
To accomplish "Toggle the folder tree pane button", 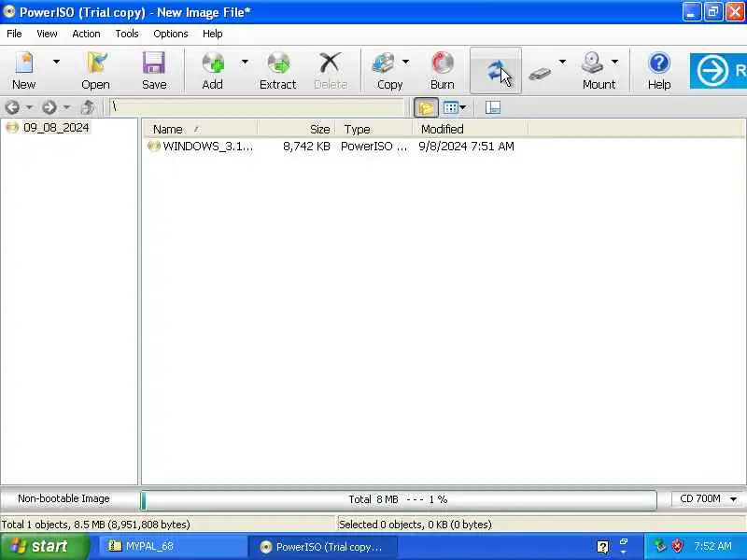I will [x=426, y=107].
